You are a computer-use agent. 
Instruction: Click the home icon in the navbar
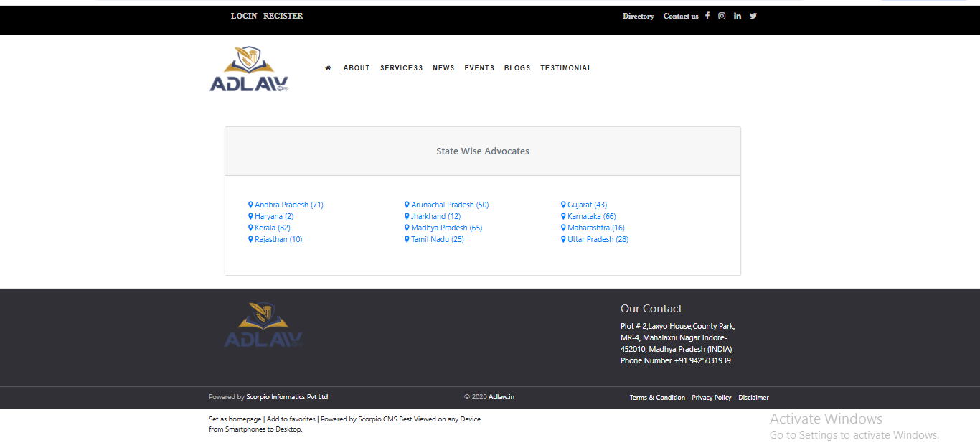click(x=328, y=67)
